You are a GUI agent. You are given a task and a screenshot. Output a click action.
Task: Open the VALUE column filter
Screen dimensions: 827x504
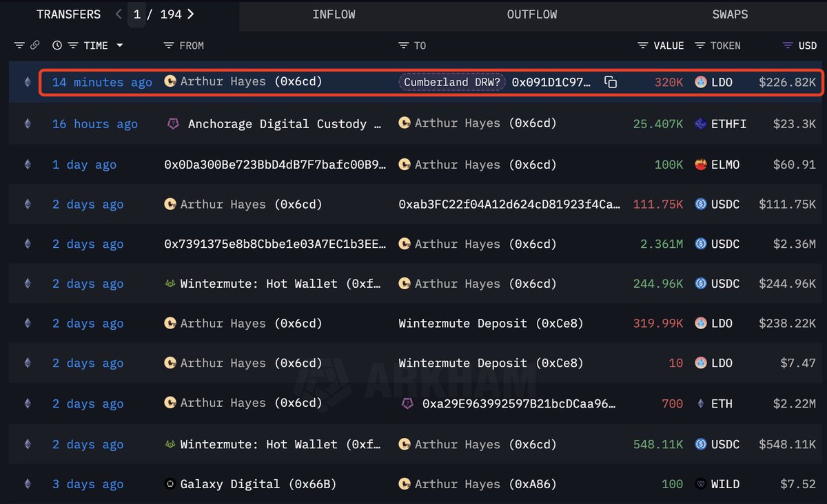coord(643,45)
